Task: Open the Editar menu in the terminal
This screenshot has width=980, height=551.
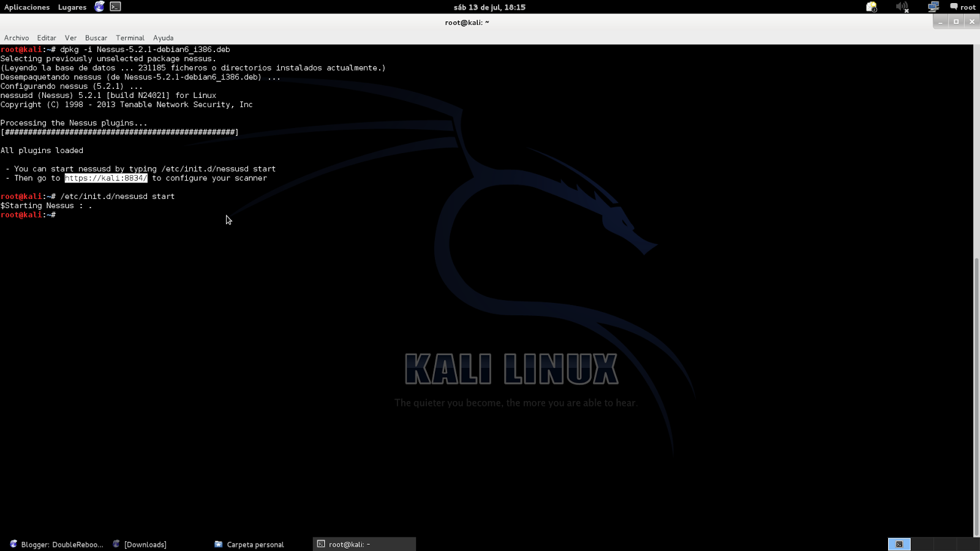Action: [47, 38]
